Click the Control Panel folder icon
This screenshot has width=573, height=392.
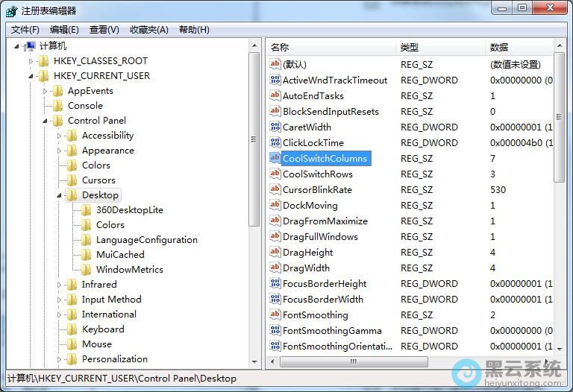57,121
